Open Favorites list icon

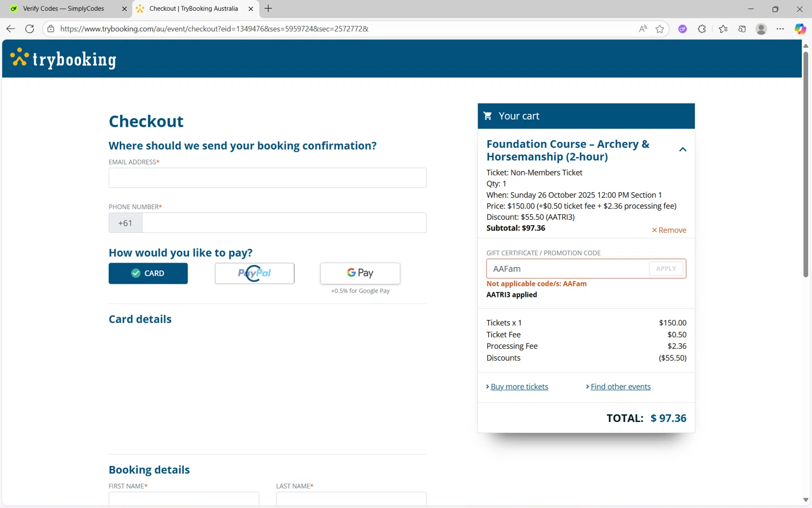tap(723, 29)
